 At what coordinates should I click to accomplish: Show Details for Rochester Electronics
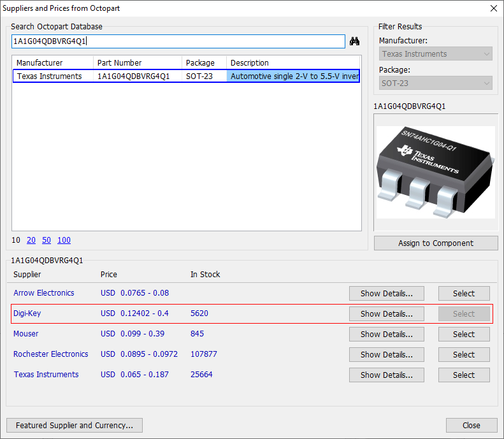[x=387, y=354]
